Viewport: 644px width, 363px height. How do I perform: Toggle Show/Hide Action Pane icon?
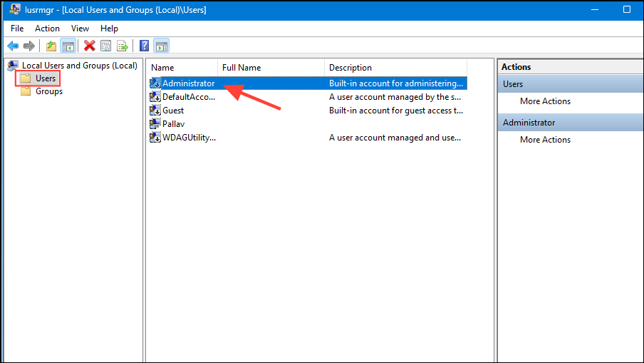[x=162, y=46]
